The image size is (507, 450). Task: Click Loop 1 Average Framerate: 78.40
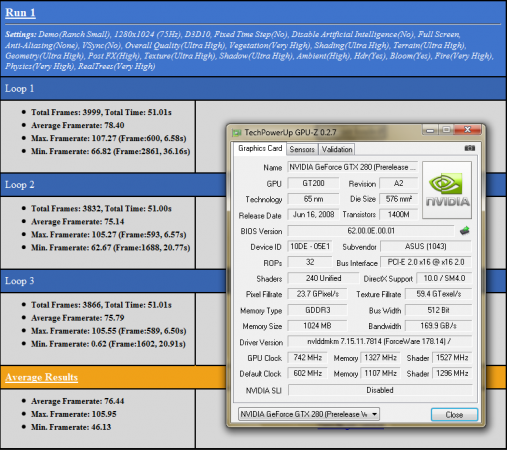click(x=78, y=125)
